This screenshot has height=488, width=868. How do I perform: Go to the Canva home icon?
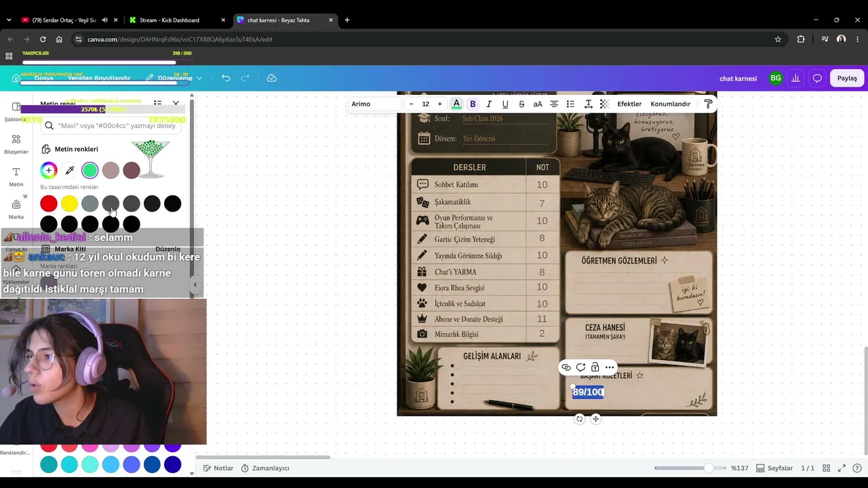(x=16, y=78)
